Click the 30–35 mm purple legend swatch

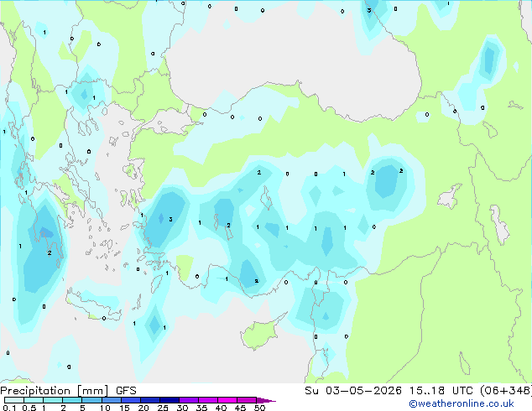click(189, 400)
